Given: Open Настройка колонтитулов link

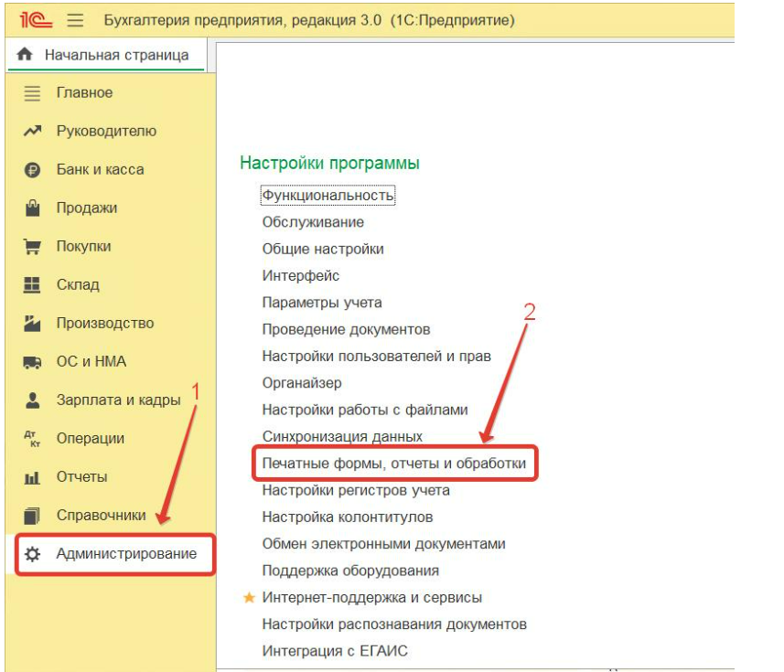Looking at the screenshot, I should pos(348,517).
